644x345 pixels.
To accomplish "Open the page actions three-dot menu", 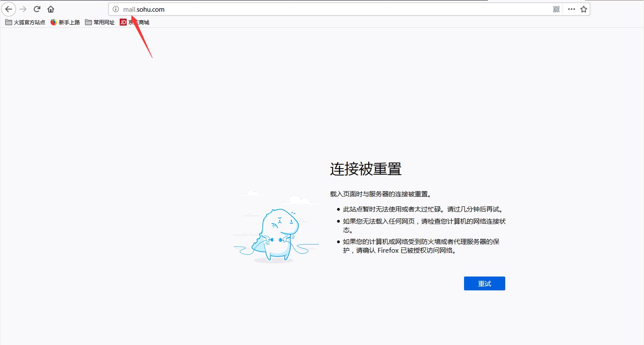I will tap(572, 9).
